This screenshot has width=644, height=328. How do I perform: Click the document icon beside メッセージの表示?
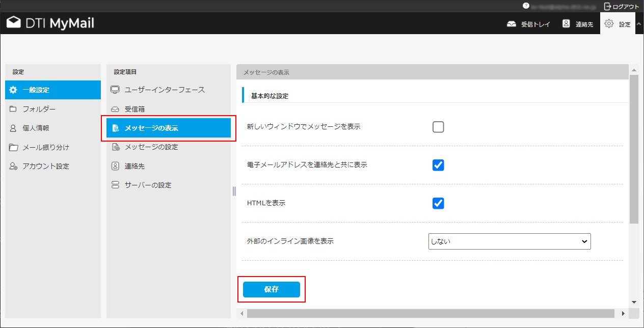(115, 128)
